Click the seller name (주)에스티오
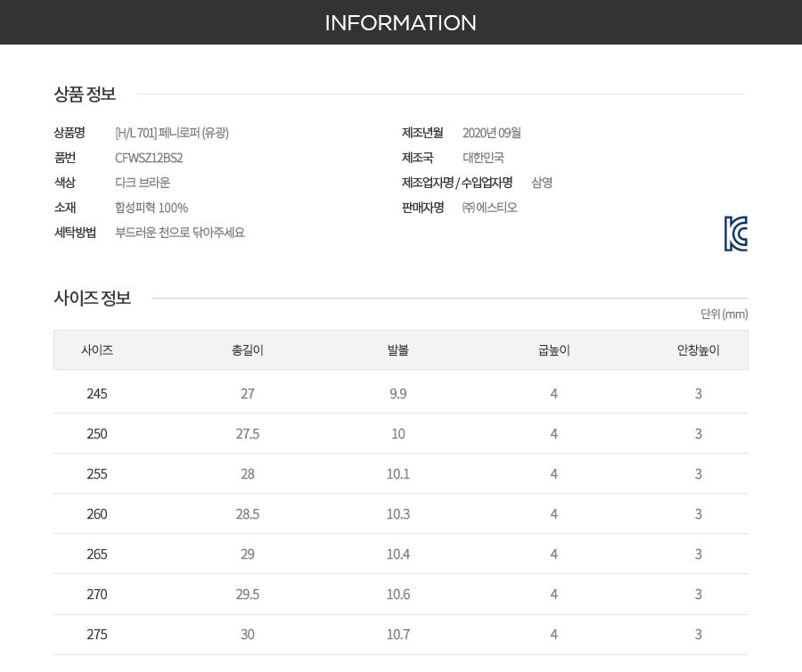Screen dimensions: 802x672 (489, 208)
